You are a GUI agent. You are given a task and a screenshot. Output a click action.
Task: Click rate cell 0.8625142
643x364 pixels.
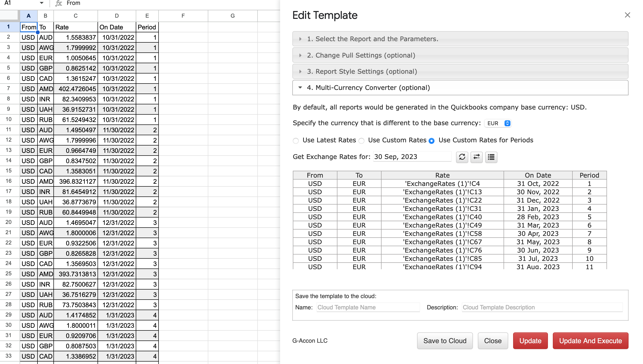point(75,68)
